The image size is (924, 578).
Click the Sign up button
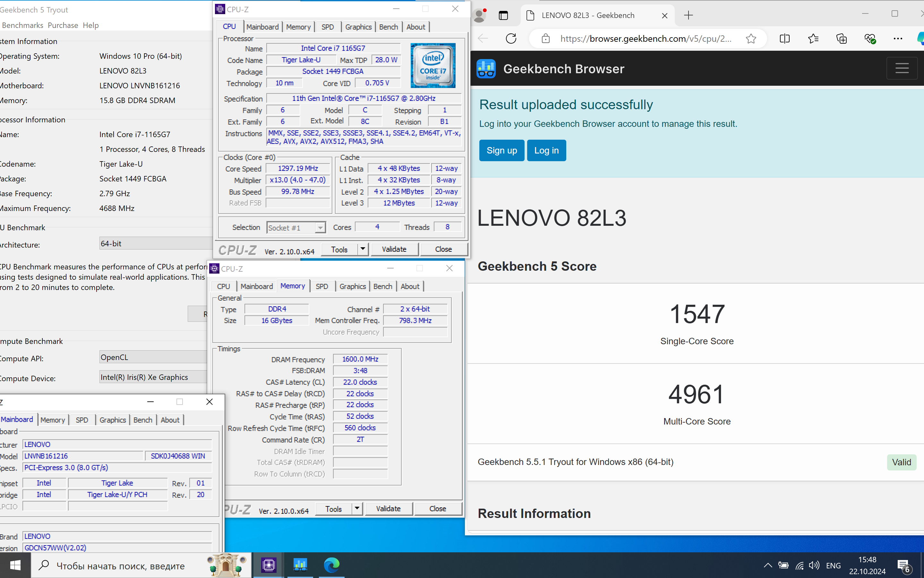[502, 150]
